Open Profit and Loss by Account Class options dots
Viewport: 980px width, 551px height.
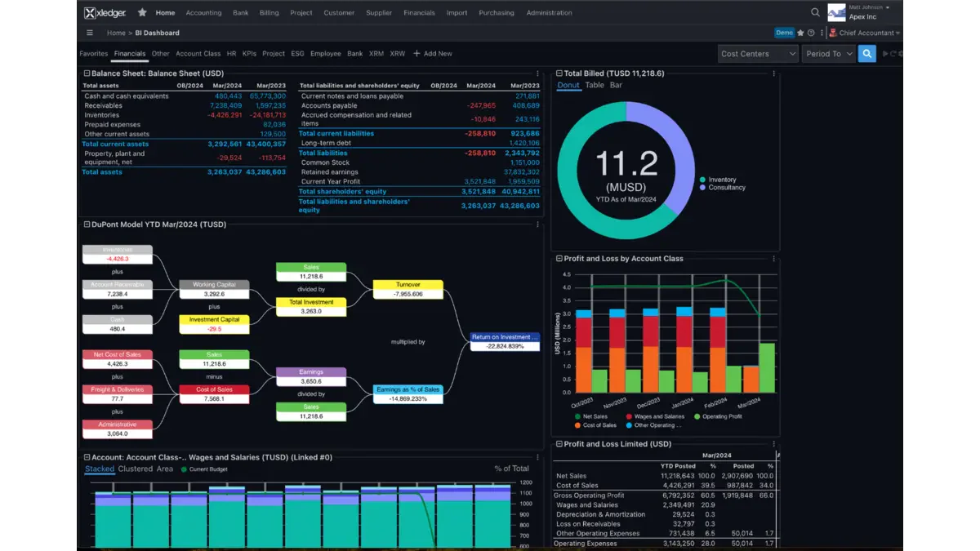pyautogui.click(x=773, y=259)
